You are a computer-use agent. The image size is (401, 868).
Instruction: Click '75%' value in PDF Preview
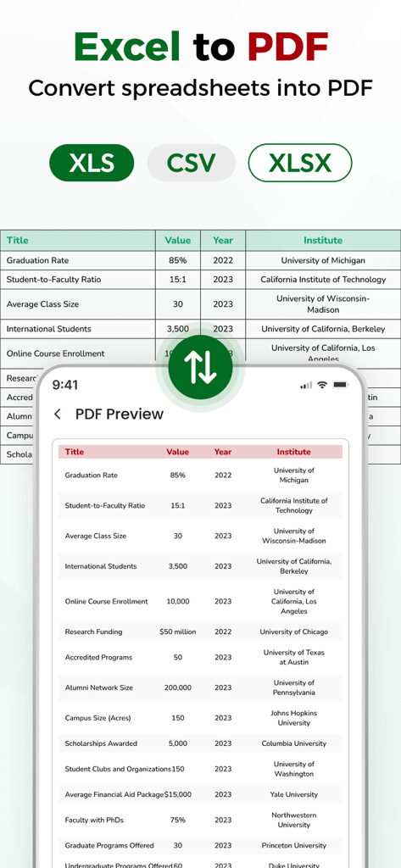[x=178, y=820]
